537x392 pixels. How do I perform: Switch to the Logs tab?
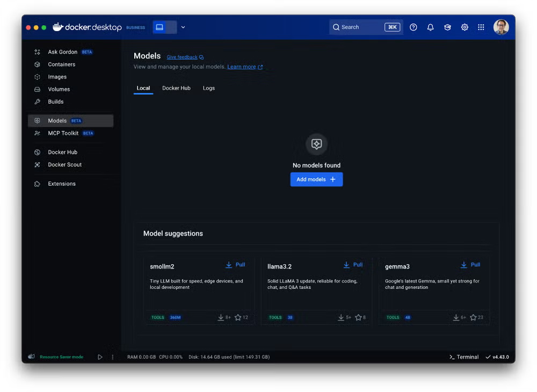pos(209,88)
